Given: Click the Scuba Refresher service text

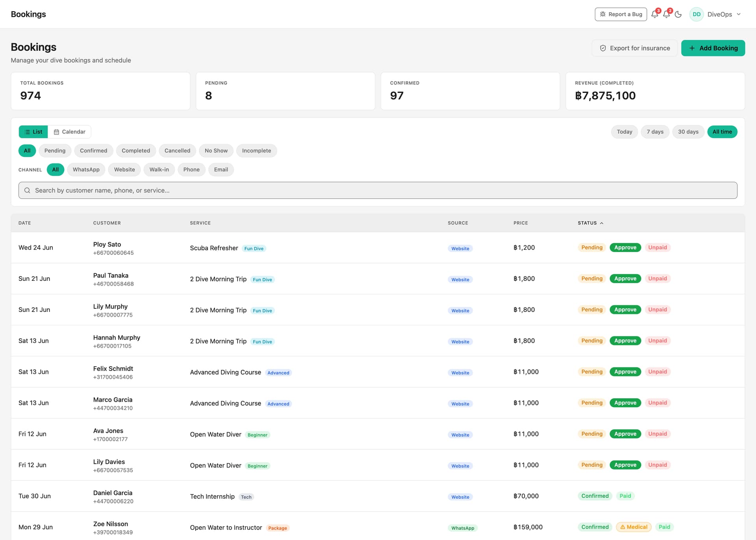Looking at the screenshot, I should click(x=214, y=248).
